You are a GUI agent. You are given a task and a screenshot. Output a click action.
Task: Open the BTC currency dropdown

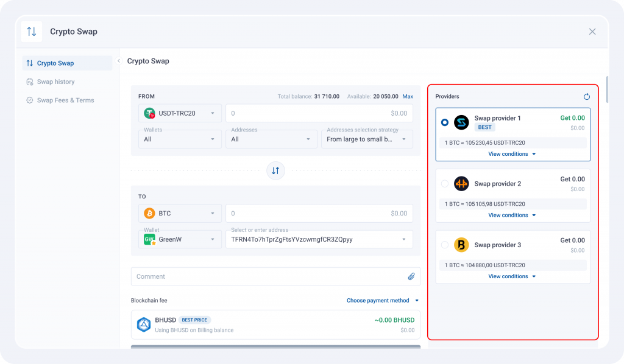coord(180,214)
